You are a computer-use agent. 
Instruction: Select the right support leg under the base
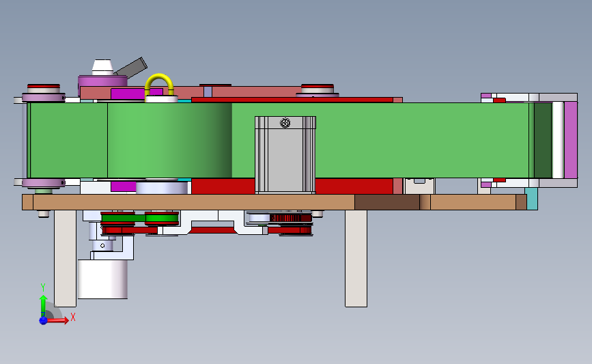356,258
